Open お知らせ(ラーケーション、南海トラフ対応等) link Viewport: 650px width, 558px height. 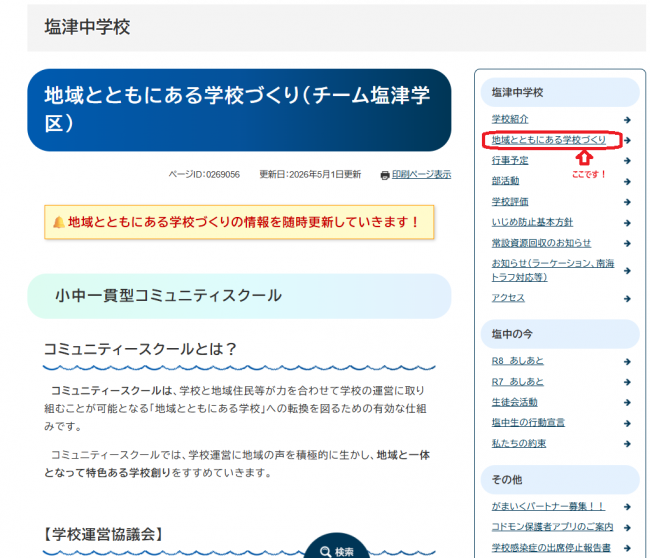pyautogui.click(x=553, y=270)
